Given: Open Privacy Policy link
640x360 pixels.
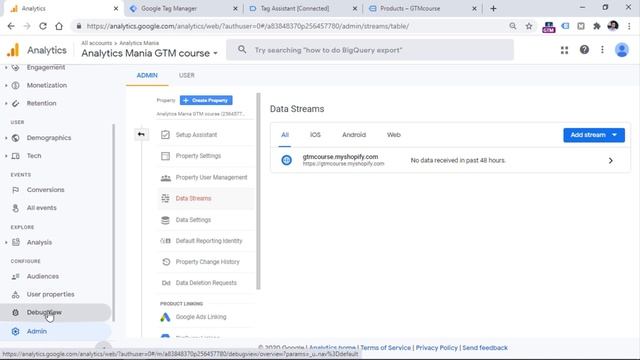Looking at the screenshot, I should [437, 348].
